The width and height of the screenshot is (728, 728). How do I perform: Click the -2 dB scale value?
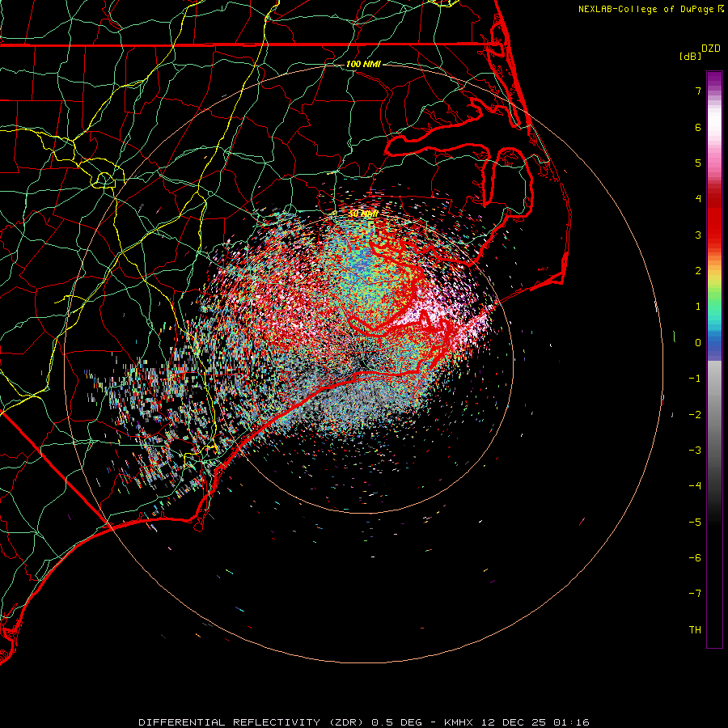695,415
